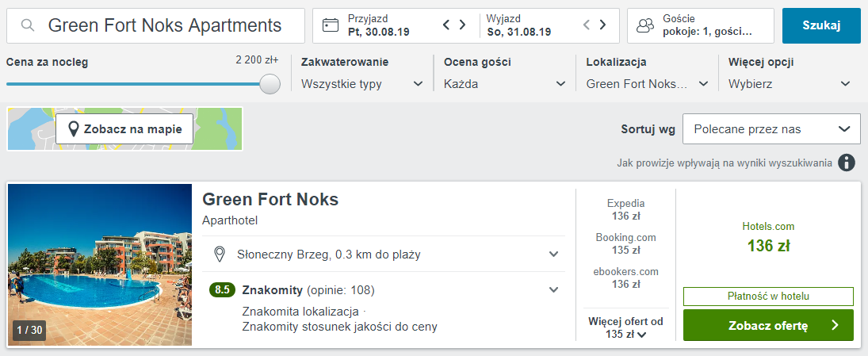Click the price per night slider handle

pyautogui.click(x=270, y=84)
